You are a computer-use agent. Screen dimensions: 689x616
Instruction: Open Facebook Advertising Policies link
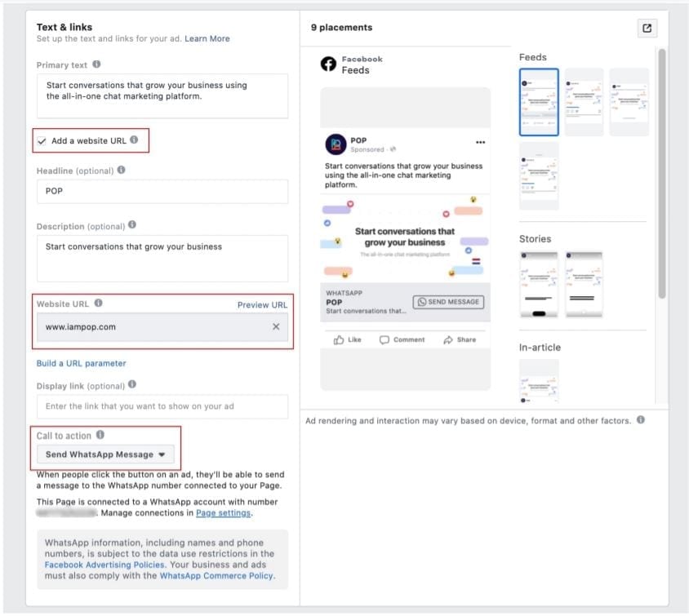[104, 565]
